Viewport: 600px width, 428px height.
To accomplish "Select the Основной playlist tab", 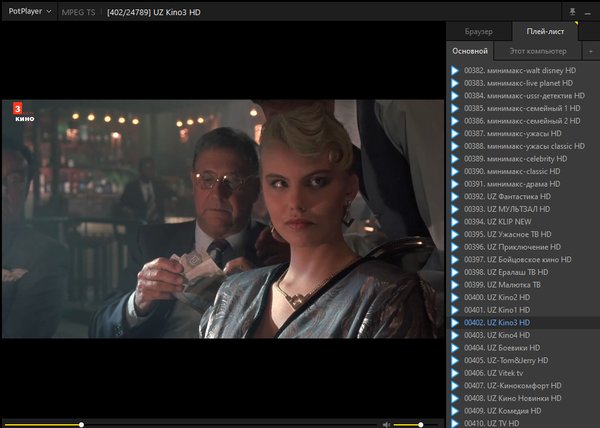I will 470,51.
